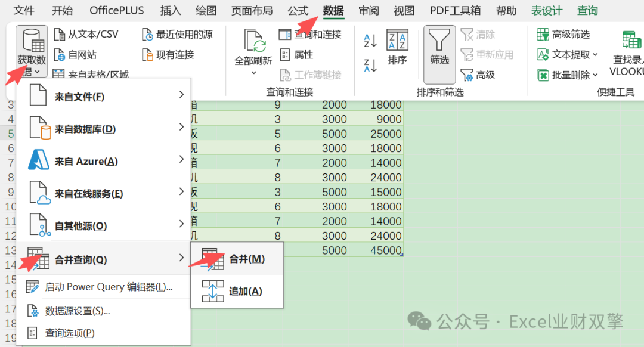Switch to the 插入 tab
This screenshot has height=347, width=644.
tap(171, 10)
